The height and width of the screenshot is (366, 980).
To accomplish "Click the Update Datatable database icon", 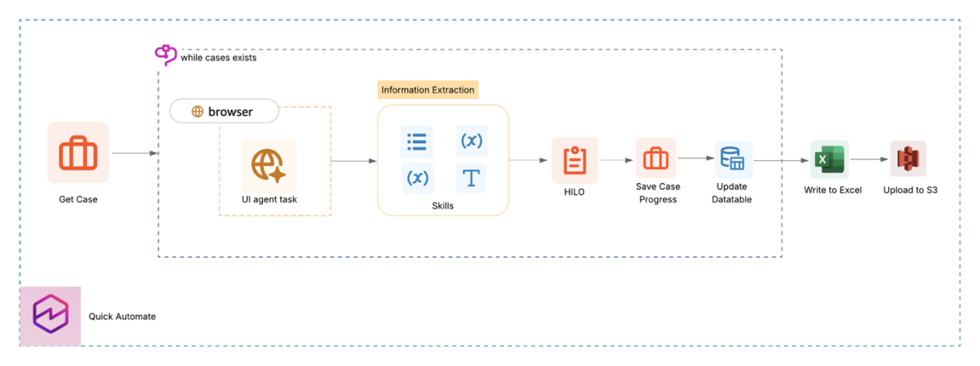I will tap(733, 159).
